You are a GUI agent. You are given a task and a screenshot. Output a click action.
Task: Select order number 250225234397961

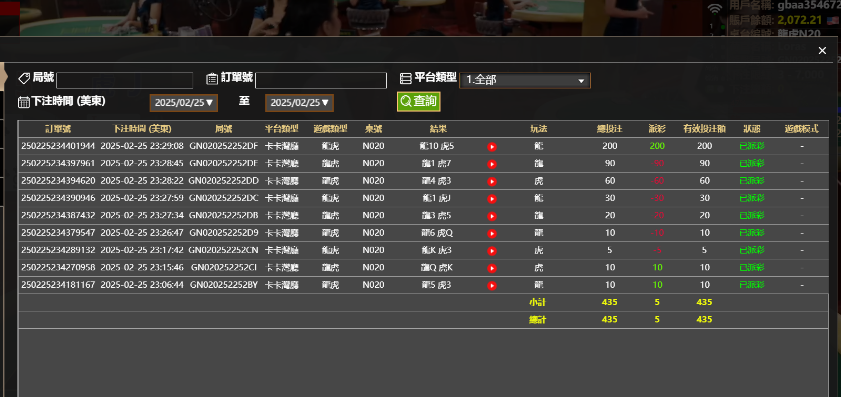click(x=58, y=163)
